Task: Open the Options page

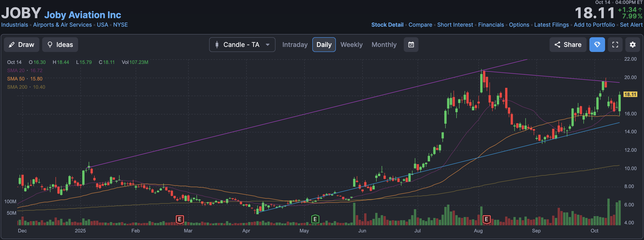Action: point(519,25)
